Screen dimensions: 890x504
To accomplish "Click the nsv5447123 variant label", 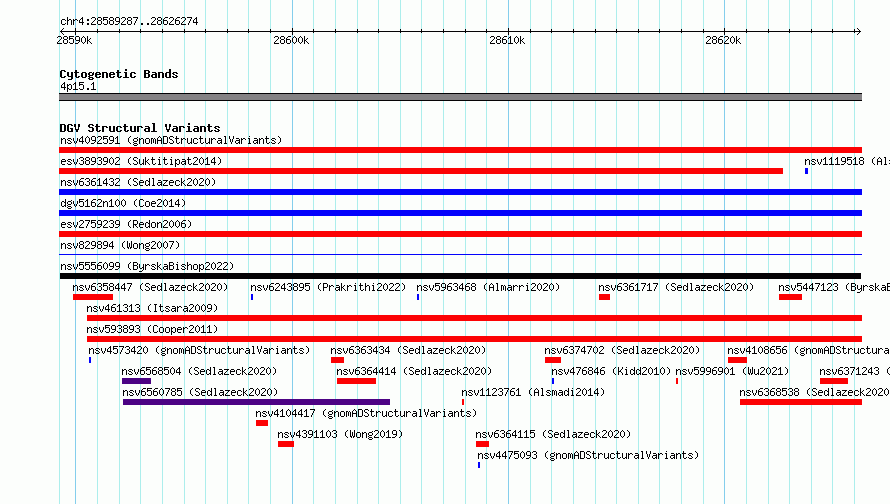I will coord(834,287).
